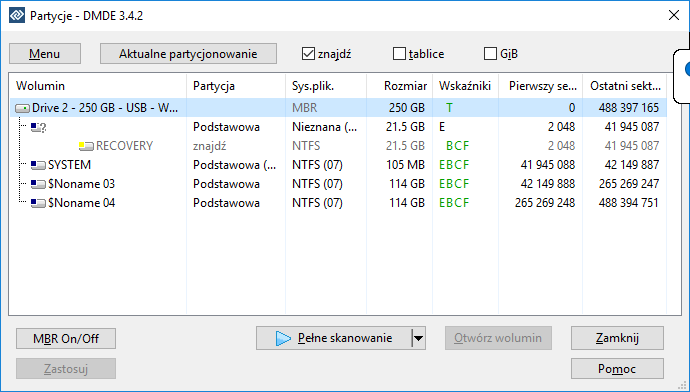The height and width of the screenshot is (392, 690).
Task: Click the DMDE app icon in title bar
Action: pos(17,15)
